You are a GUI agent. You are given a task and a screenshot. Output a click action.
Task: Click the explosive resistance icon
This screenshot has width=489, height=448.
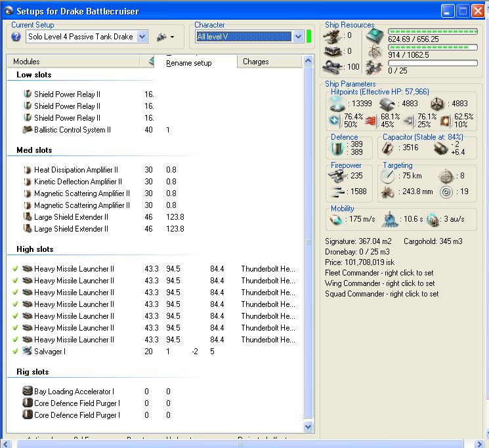pyautogui.click(x=445, y=121)
